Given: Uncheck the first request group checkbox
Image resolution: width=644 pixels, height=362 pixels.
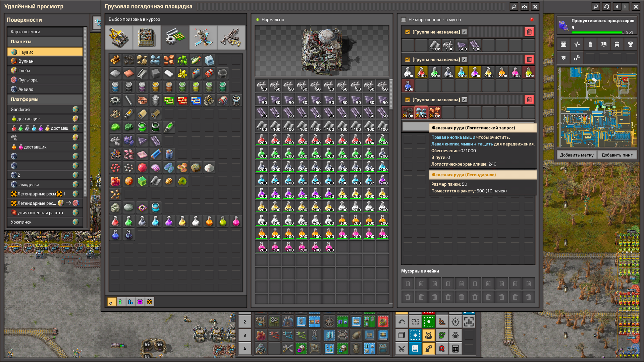Looking at the screenshot, I should tap(407, 32).
